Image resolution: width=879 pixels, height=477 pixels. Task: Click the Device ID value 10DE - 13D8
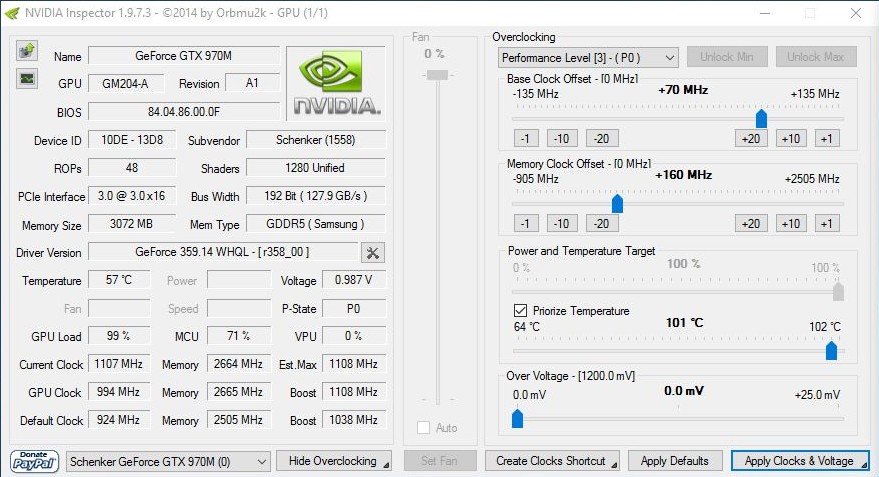click(132, 140)
